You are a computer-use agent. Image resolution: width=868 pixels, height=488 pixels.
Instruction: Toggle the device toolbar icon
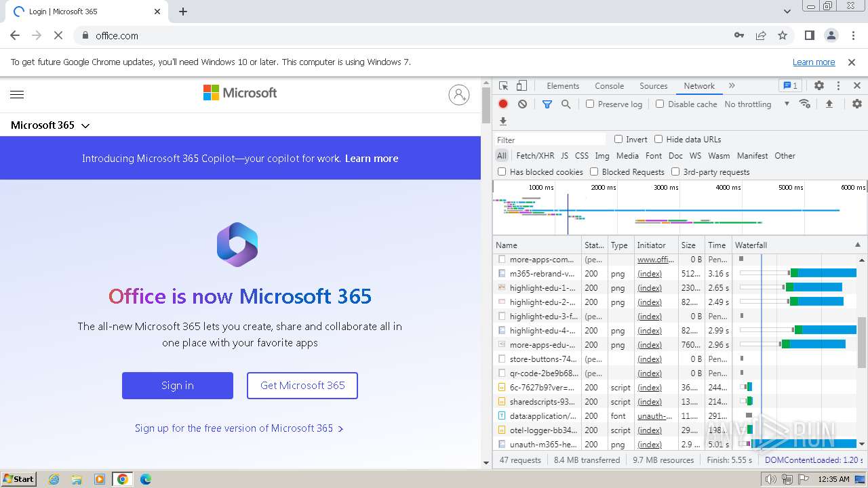coord(521,86)
